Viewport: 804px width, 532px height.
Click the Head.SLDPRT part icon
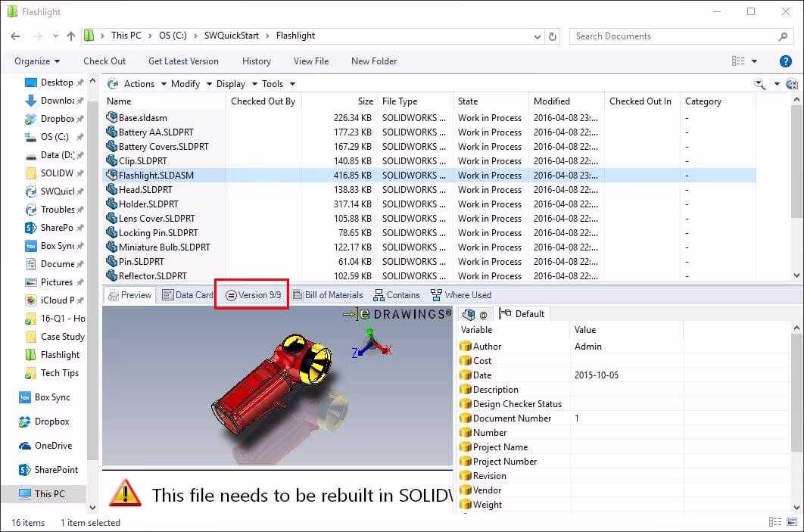click(x=111, y=189)
